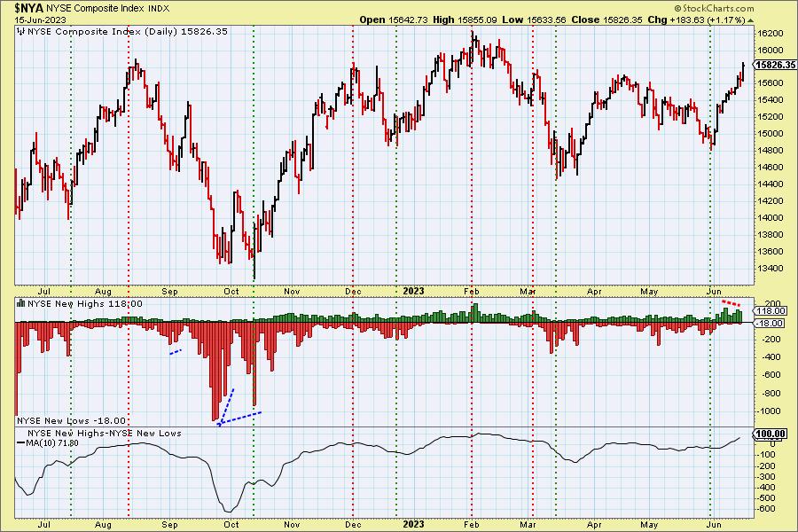798x532 pixels.
Task: Click '2023' on the bottom date axis
Action: pos(413,524)
